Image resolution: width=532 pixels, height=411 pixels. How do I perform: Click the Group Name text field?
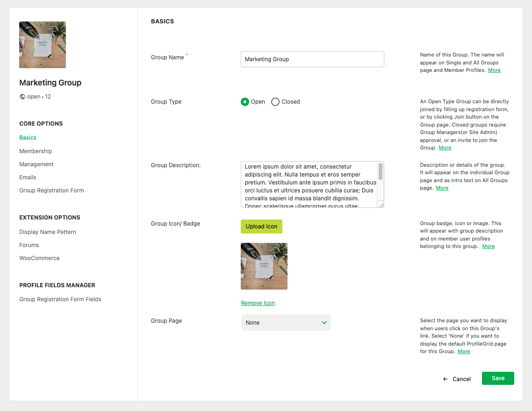pyautogui.click(x=312, y=59)
